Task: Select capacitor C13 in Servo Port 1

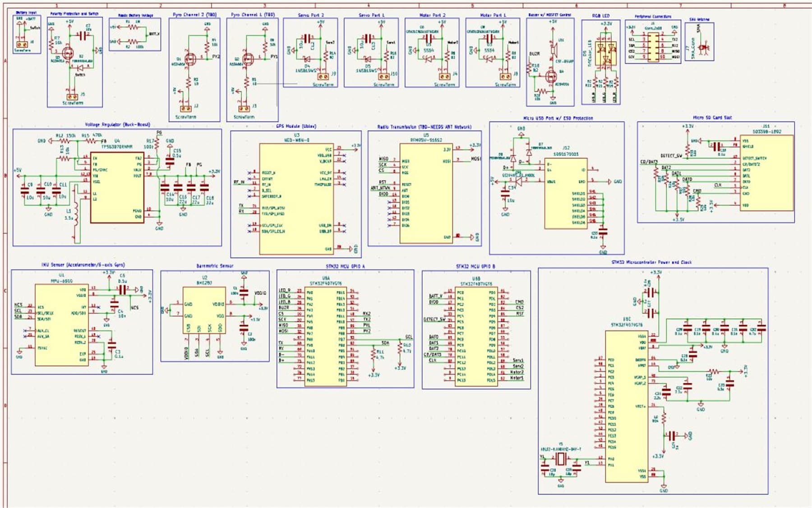Action: [x=368, y=39]
